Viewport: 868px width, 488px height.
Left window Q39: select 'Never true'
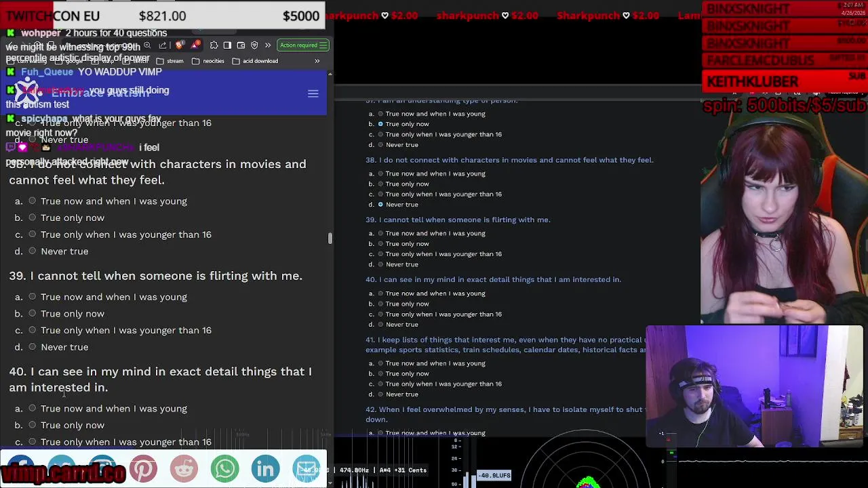[32, 347]
